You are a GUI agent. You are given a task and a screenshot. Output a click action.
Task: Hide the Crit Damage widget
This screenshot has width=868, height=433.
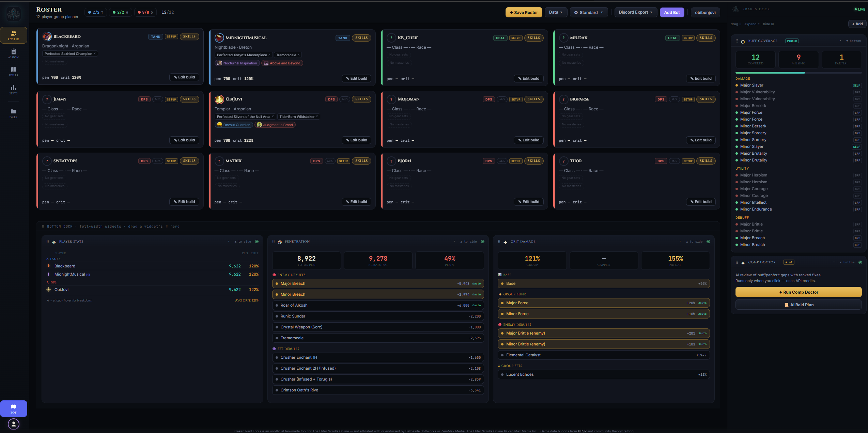click(x=709, y=242)
